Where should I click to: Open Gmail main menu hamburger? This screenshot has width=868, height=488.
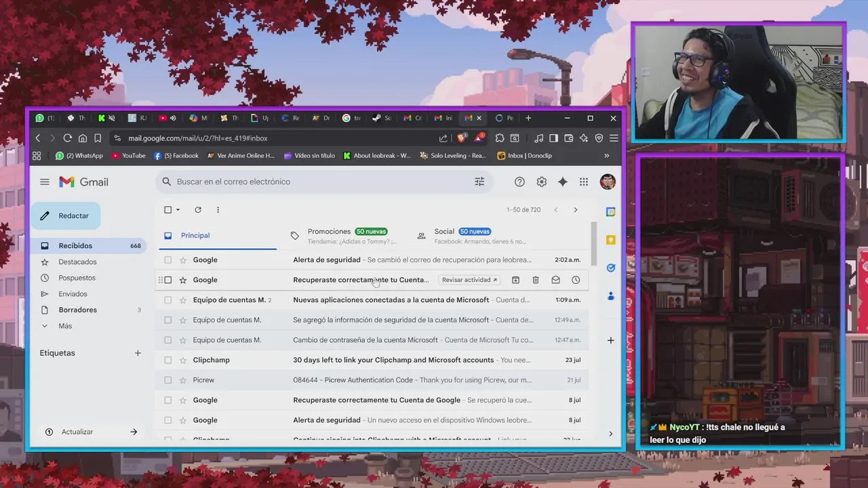tap(45, 182)
